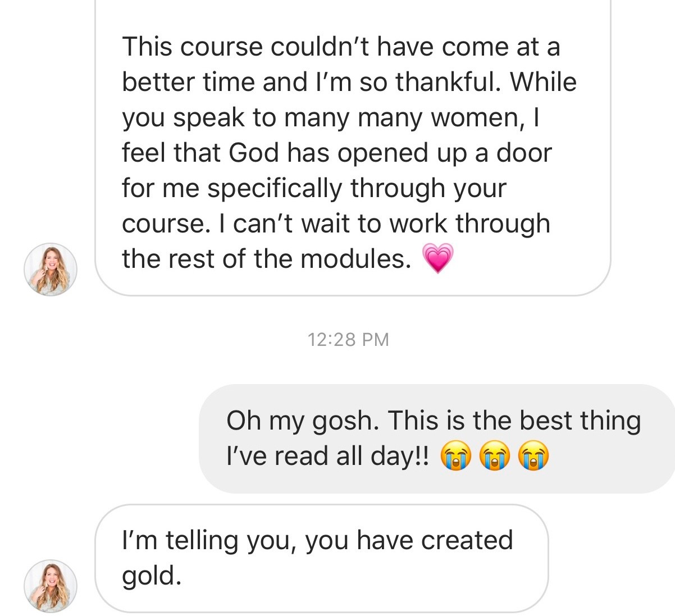Click the word "gold." in last message
The width and height of the screenshot is (675, 616).
[x=152, y=576]
